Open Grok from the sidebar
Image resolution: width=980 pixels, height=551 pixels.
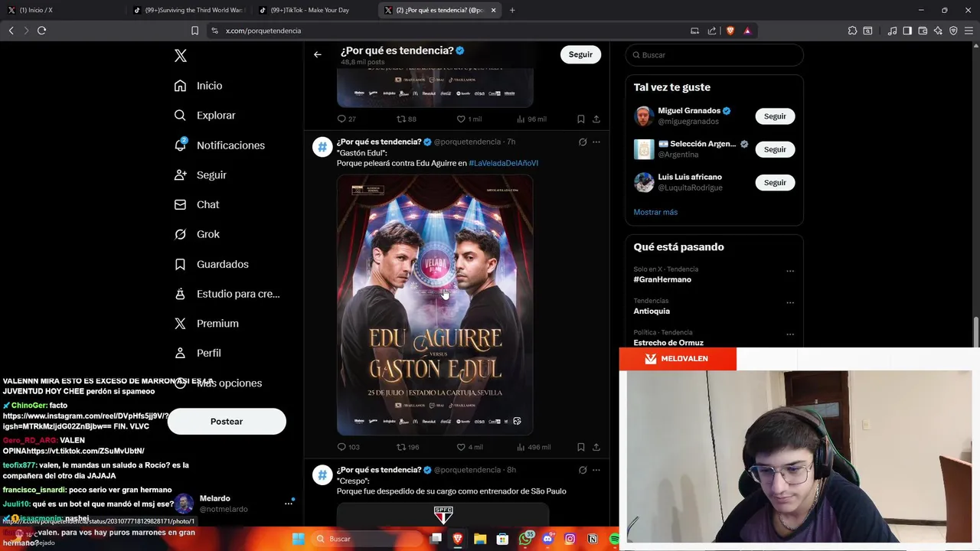click(197, 234)
